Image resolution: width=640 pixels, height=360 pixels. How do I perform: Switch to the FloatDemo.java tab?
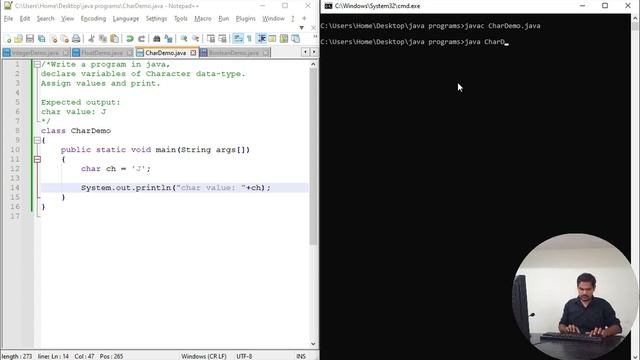[102, 53]
